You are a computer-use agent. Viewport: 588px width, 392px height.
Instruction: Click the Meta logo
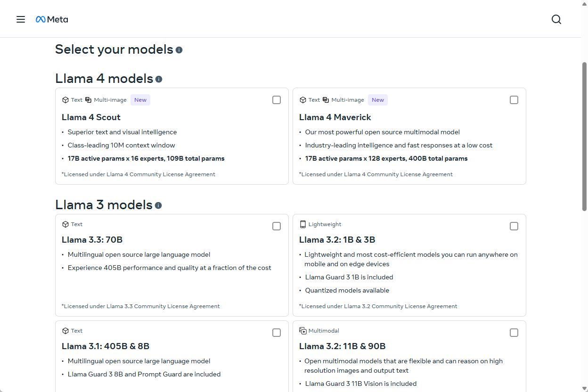(x=52, y=19)
